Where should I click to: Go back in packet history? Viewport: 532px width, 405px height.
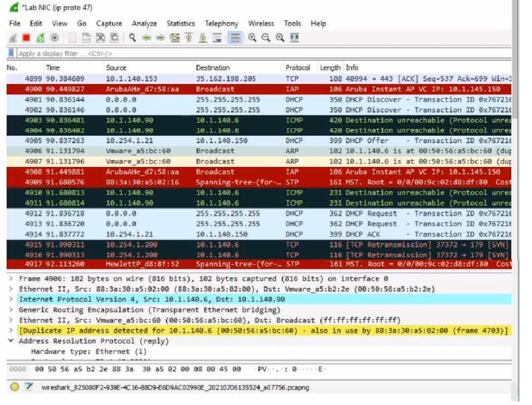point(147,38)
